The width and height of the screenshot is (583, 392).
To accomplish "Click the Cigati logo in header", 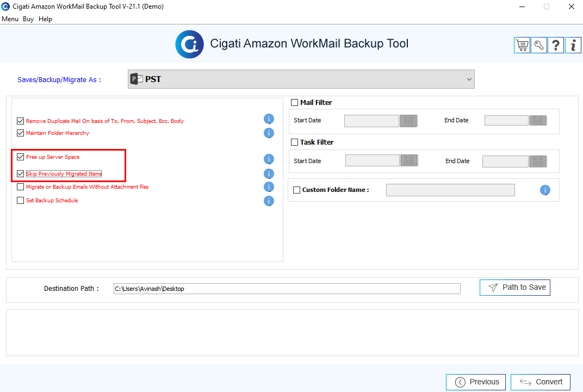I will [190, 44].
